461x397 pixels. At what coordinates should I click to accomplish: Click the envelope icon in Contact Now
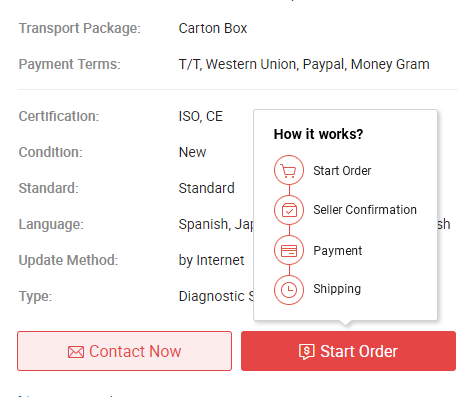coord(76,352)
